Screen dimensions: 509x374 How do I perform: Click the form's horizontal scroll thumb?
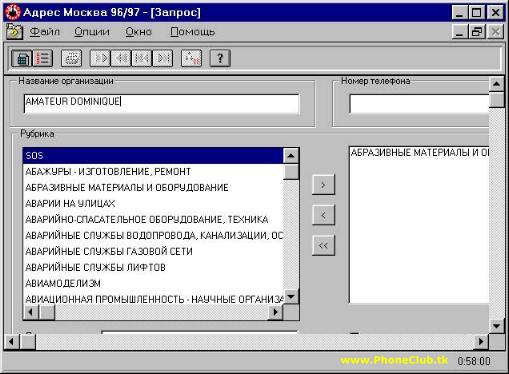[x=28, y=342]
